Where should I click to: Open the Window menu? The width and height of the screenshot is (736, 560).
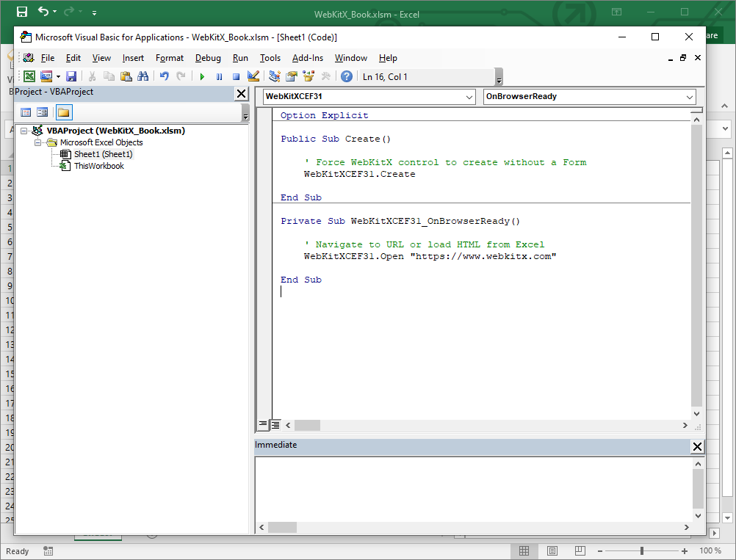(x=351, y=58)
